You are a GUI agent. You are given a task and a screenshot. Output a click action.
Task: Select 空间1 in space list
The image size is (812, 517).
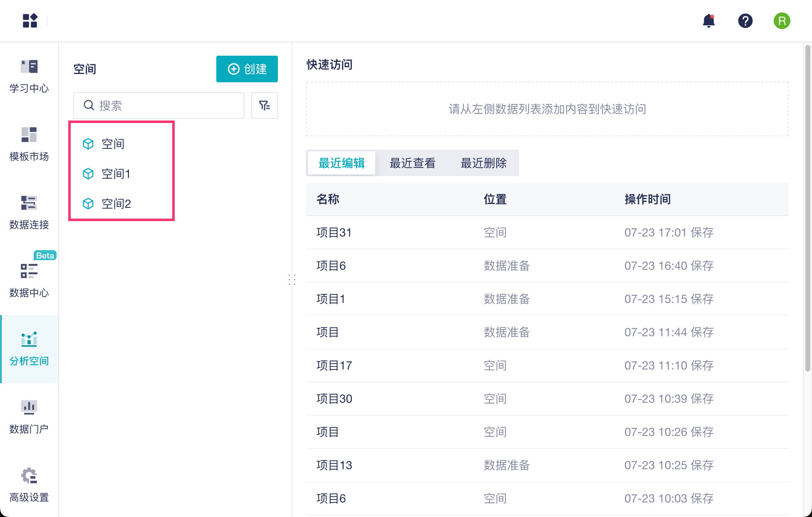pyautogui.click(x=116, y=174)
